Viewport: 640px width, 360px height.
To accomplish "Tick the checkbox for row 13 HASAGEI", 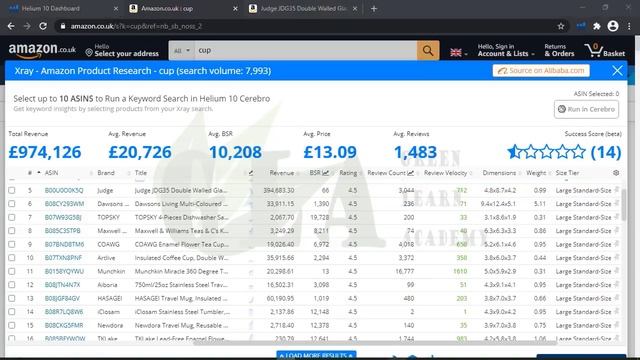I will pyautogui.click(x=11, y=298).
